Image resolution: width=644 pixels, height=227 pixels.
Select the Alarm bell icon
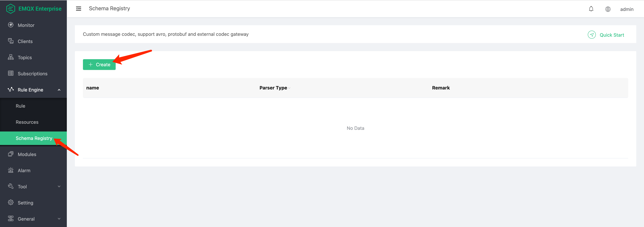[x=11, y=170]
